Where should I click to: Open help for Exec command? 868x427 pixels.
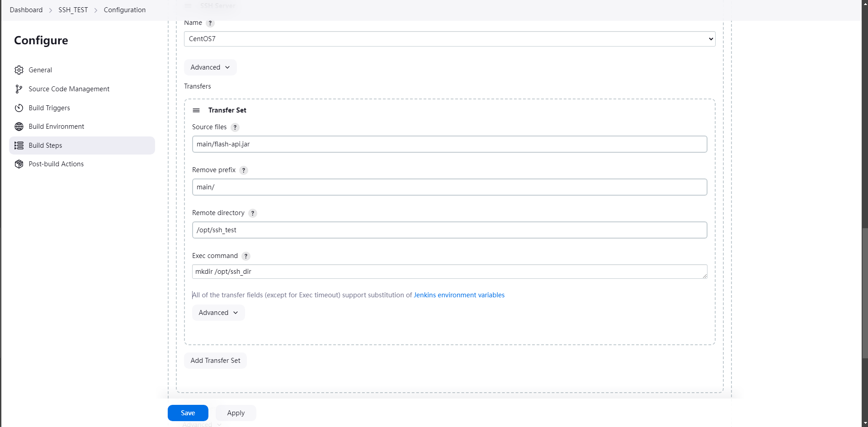246,256
